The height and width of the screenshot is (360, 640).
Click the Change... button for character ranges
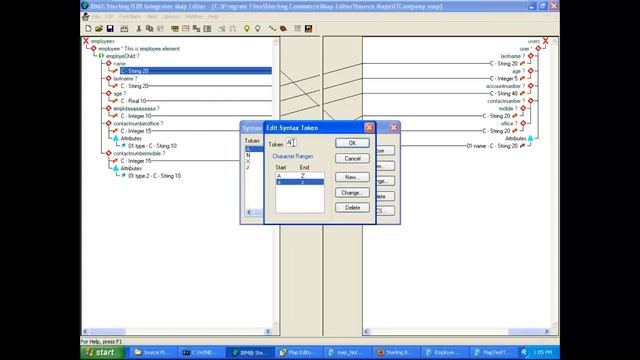click(x=352, y=193)
